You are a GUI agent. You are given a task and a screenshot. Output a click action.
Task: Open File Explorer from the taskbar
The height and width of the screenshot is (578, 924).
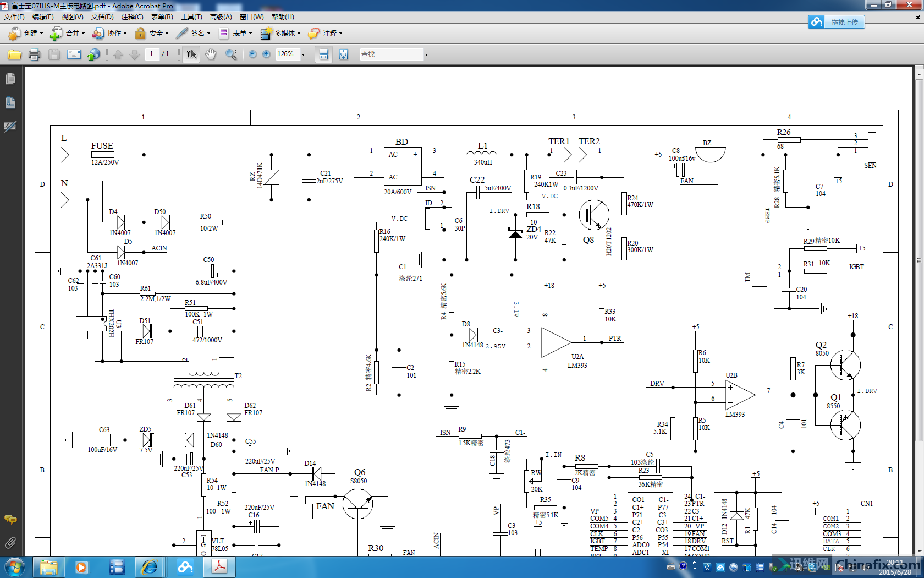click(49, 567)
